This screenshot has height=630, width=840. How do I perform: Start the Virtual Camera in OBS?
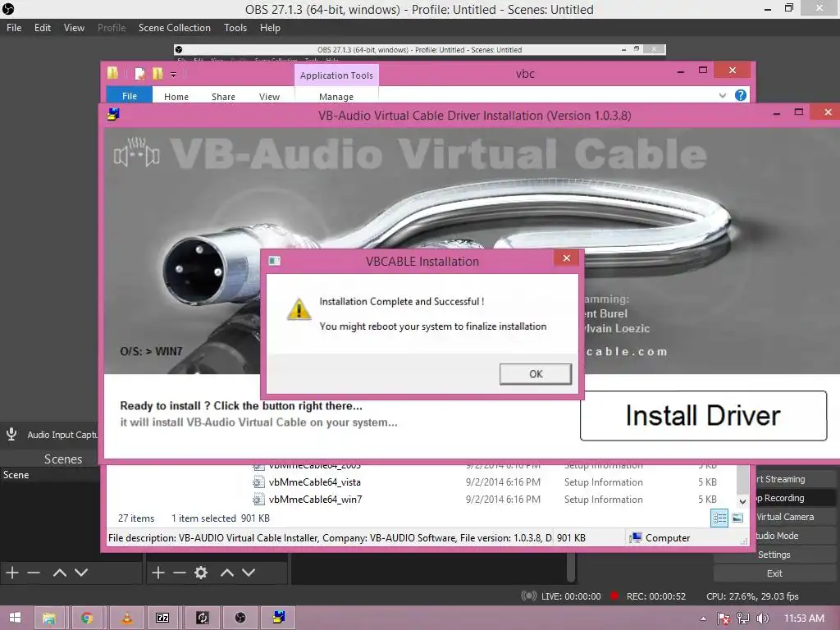794,517
